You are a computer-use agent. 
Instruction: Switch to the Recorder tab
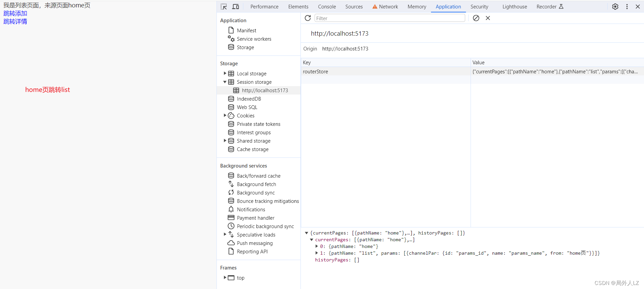[x=550, y=7]
